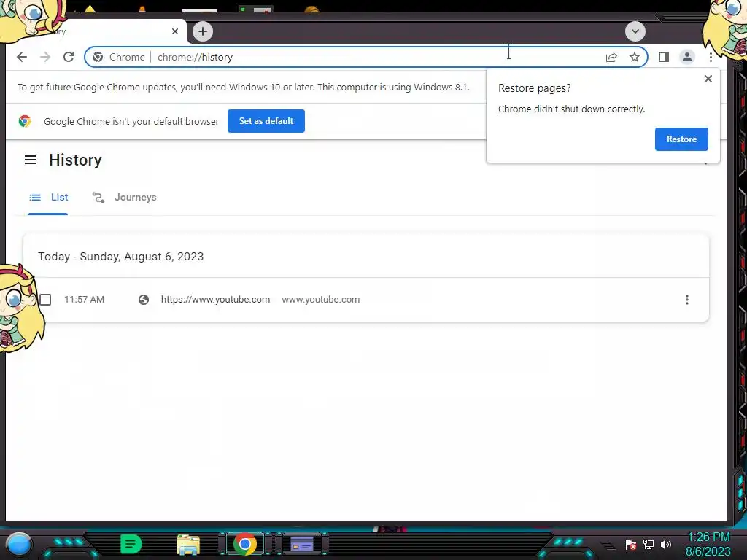
Task: Click the globe favicon of youtube entry
Action: (x=144, y=300)
